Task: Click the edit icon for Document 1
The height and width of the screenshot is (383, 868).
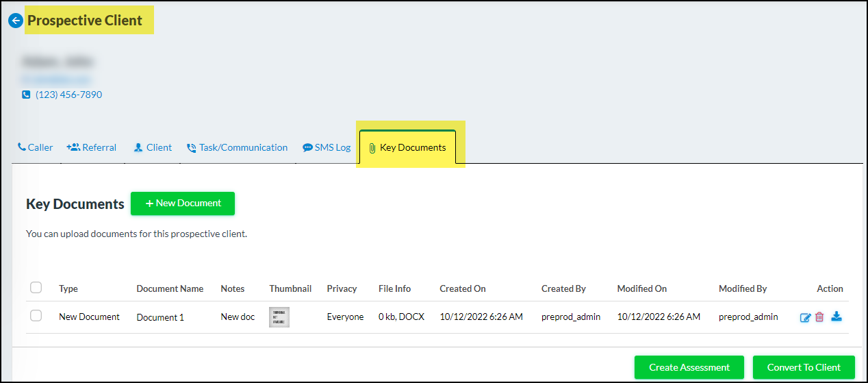Action: coord(806,317)
